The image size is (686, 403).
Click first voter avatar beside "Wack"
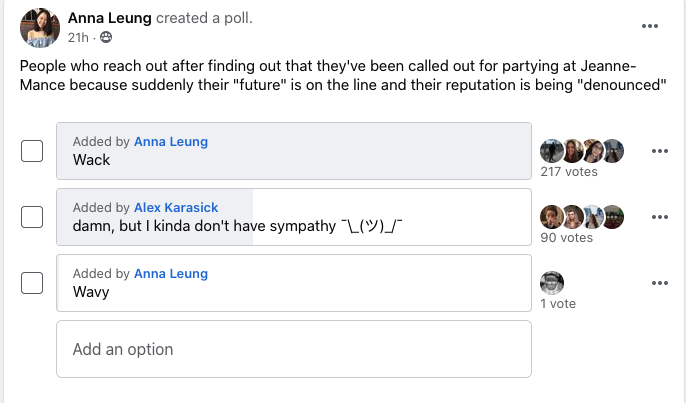coord(552,151)
